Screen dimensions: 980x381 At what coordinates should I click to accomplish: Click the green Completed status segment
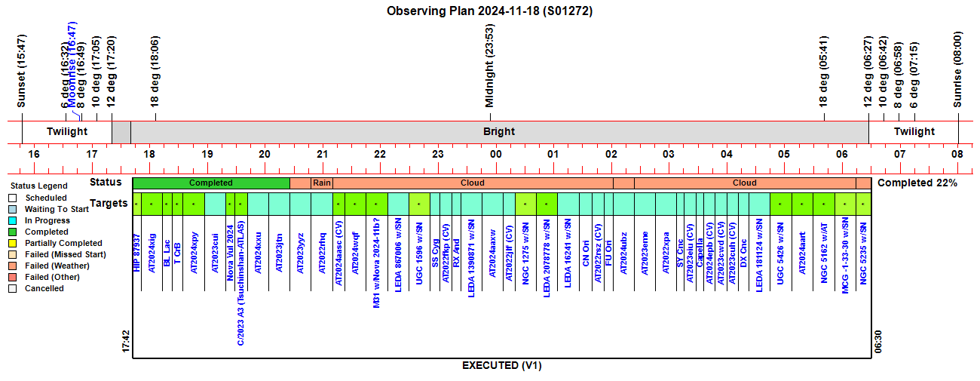point(211,183)
